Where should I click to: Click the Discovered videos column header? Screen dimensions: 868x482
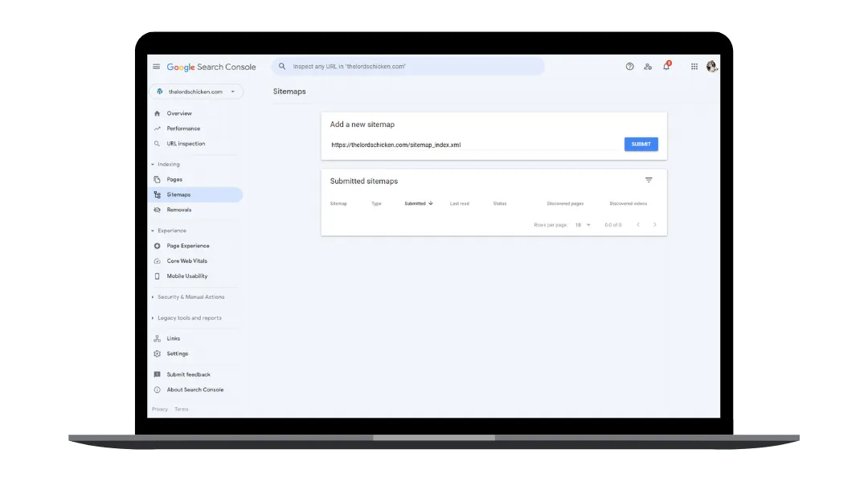click(628, 204)
